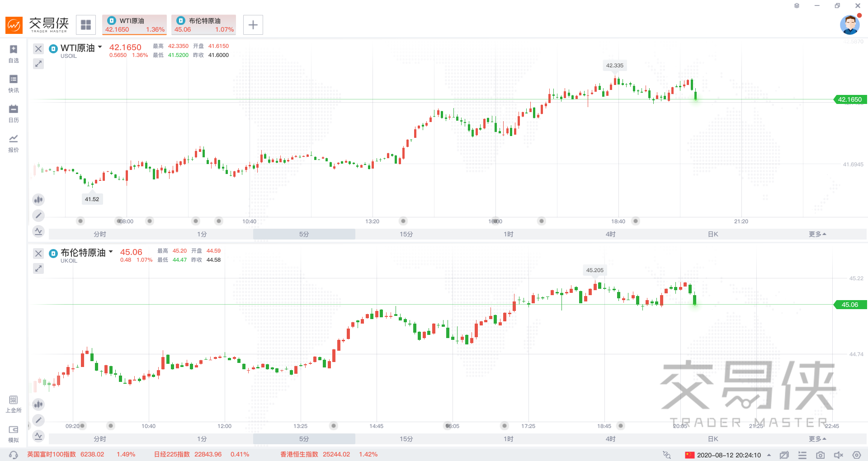
Task: Select 日K timeframe in WTI chart
Action: click(x=713, y=234)
